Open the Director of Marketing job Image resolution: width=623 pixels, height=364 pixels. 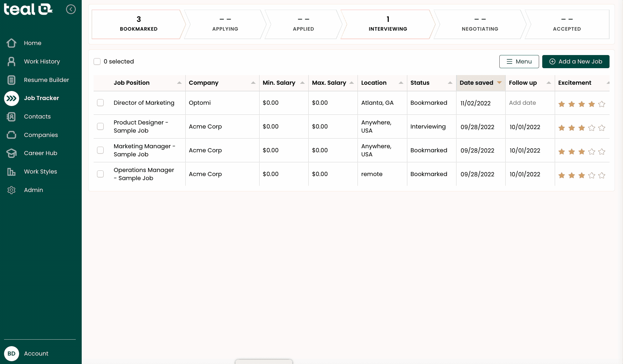point(144,103)
